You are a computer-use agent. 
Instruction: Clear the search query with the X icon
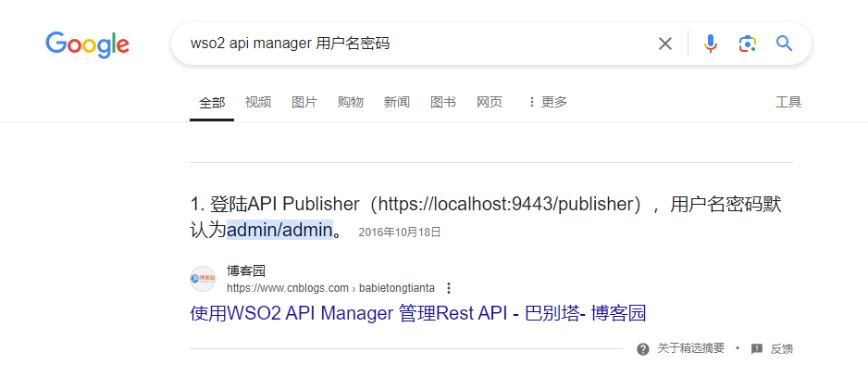pos(664,44)
